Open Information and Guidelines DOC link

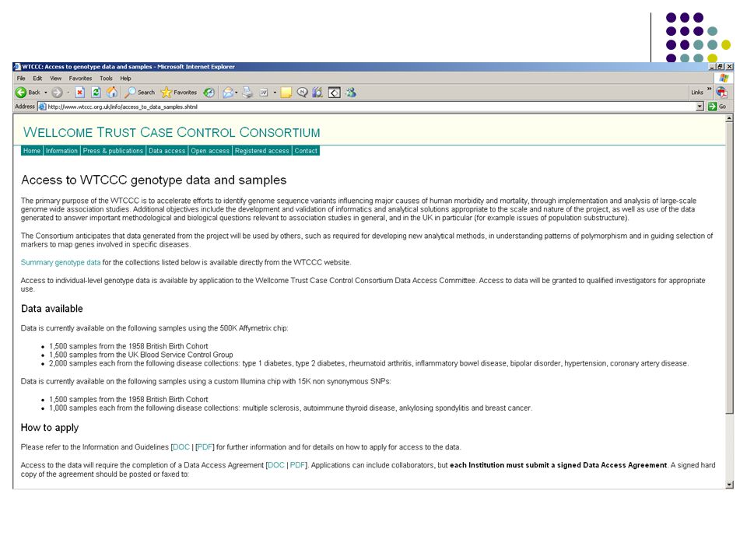coord(181,447)
